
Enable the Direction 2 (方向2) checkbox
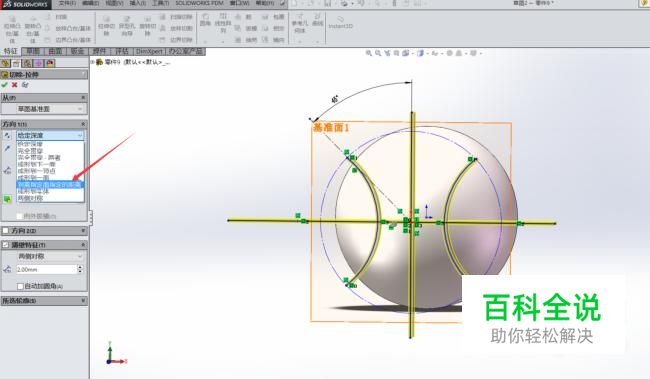click(5, 231)
